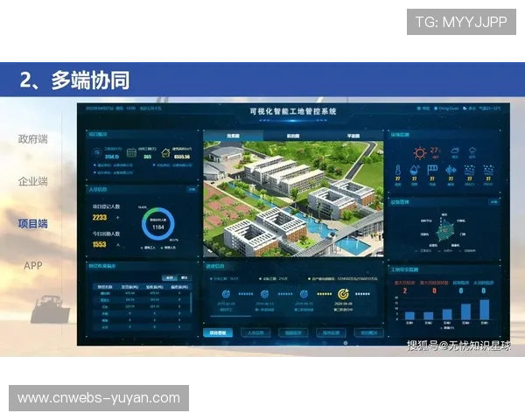Click the 项目概况 panel header
The image size is (525, 420).
click(97, 134)
